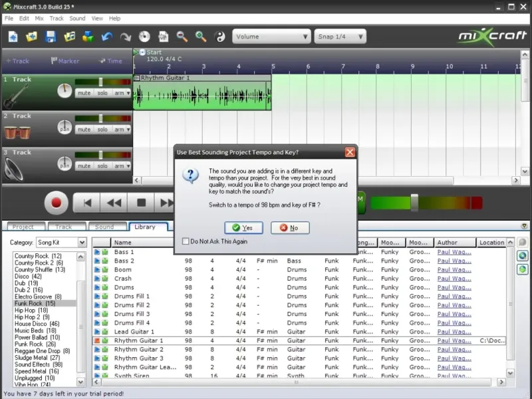Click No in the tempo dialog

pyautogui.click(x=289, y=228)
